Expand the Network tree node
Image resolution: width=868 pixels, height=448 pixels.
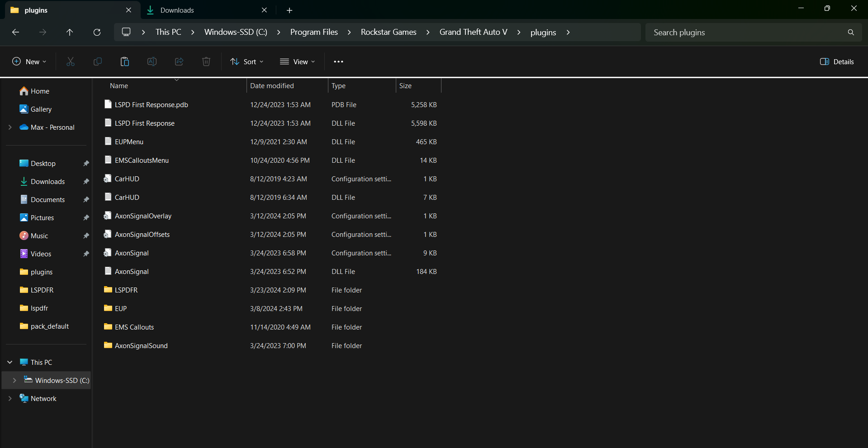pyautogui.click(x=10, y=399)
